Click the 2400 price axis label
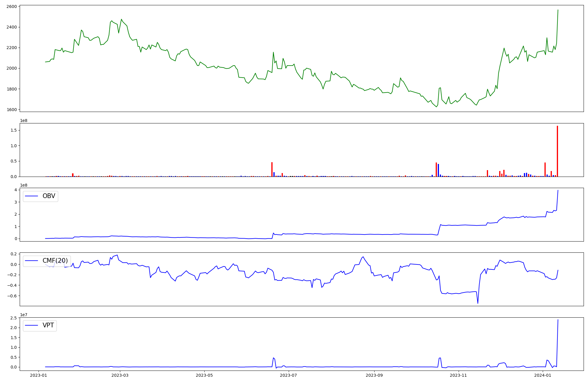Viewport: 588px width, 382px height. coord(12,27)
